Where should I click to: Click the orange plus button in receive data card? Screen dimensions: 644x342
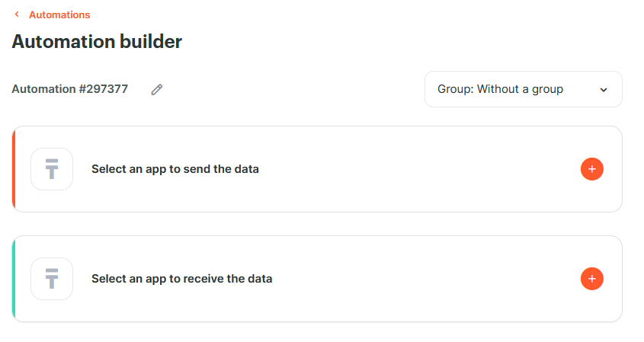[x=592, y=279]
